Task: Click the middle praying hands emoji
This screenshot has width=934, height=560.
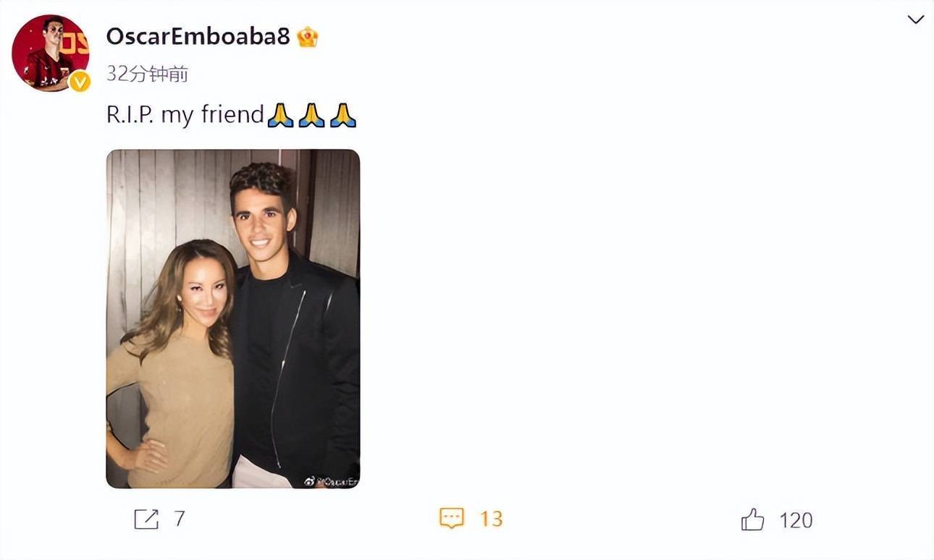Action: pos(311,115)
